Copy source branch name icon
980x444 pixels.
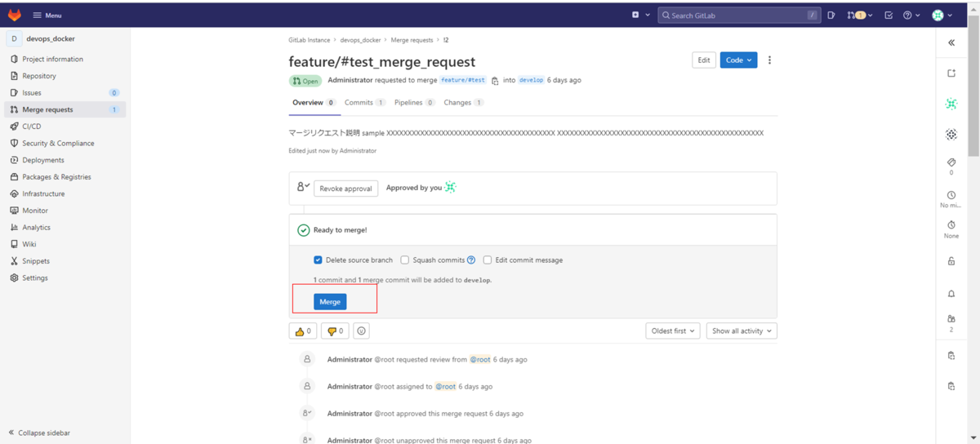pos(495,81)
